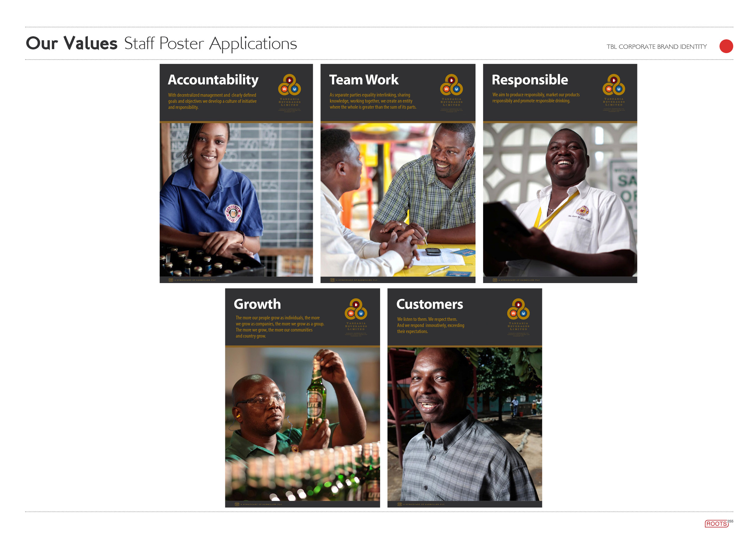Select the photo of man inspecting green bottle
Image resolution: width=756 pixels, height=535 pixels.
point(302,424)
